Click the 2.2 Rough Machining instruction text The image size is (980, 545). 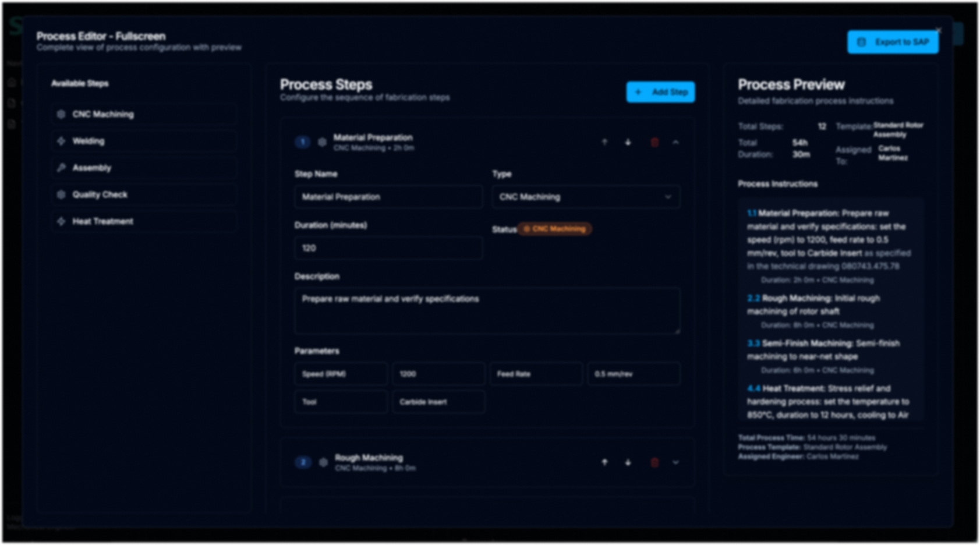813,305
